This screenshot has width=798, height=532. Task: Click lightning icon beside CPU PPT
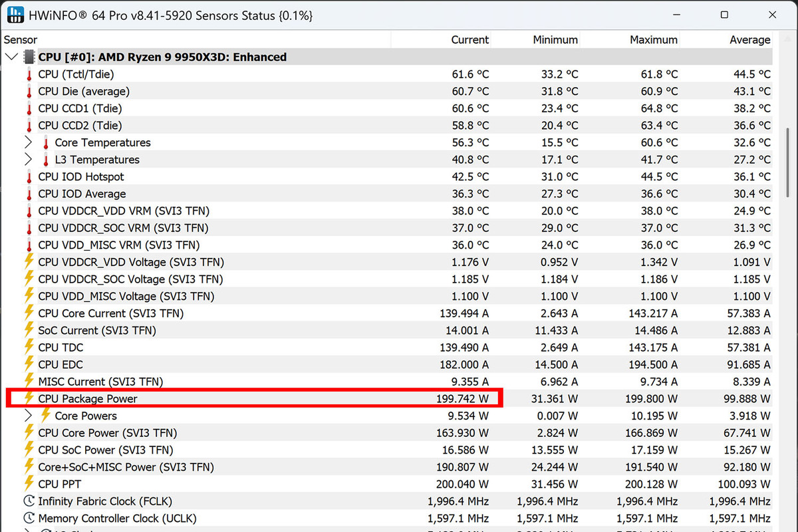coord(29,484)
